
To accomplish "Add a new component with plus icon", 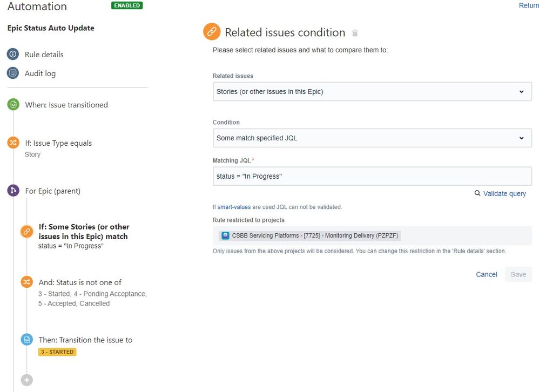I will [x=27, y=380].
